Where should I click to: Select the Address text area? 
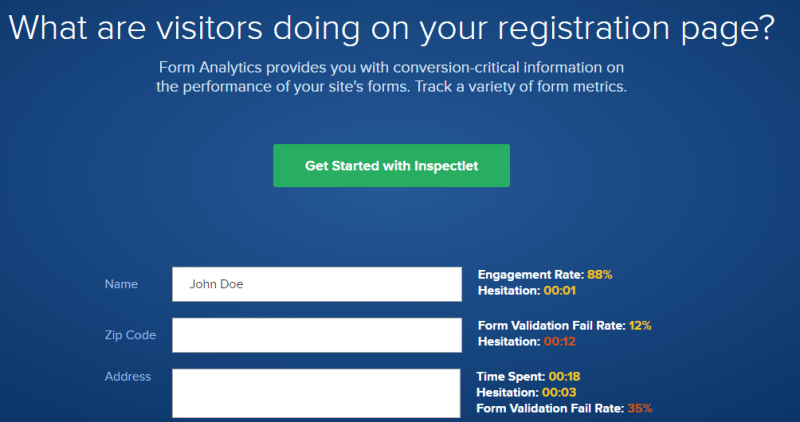tap(316, 392)
